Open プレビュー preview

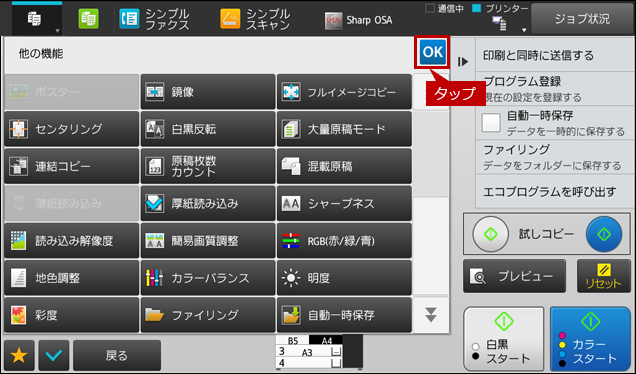click(514, 276)
